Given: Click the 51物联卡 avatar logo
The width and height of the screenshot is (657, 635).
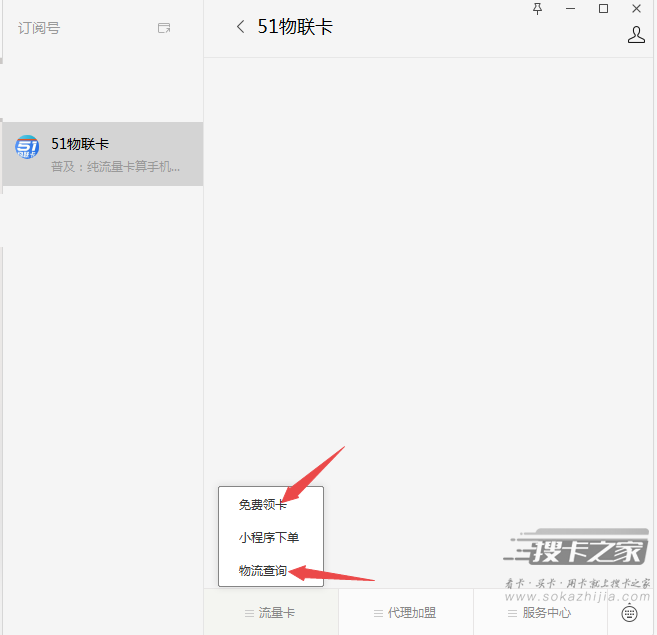Looking at the screenshot, I should point(27,147).
